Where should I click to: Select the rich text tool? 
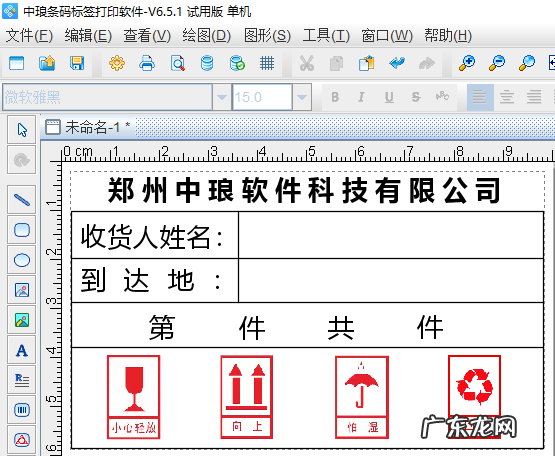22,380
